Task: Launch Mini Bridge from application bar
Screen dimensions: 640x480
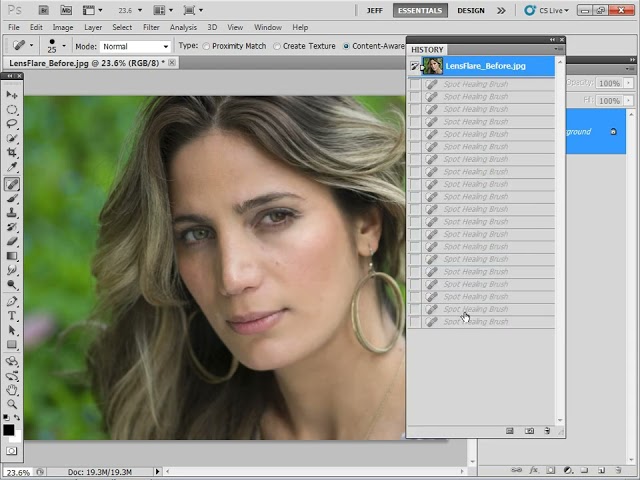Action: [x=66, y=10]
